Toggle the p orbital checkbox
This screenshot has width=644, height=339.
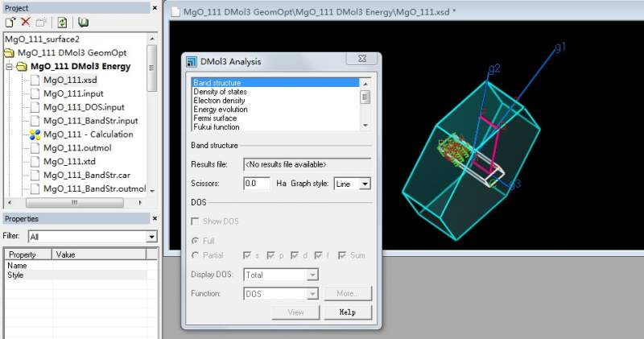[x=270, y=255]
